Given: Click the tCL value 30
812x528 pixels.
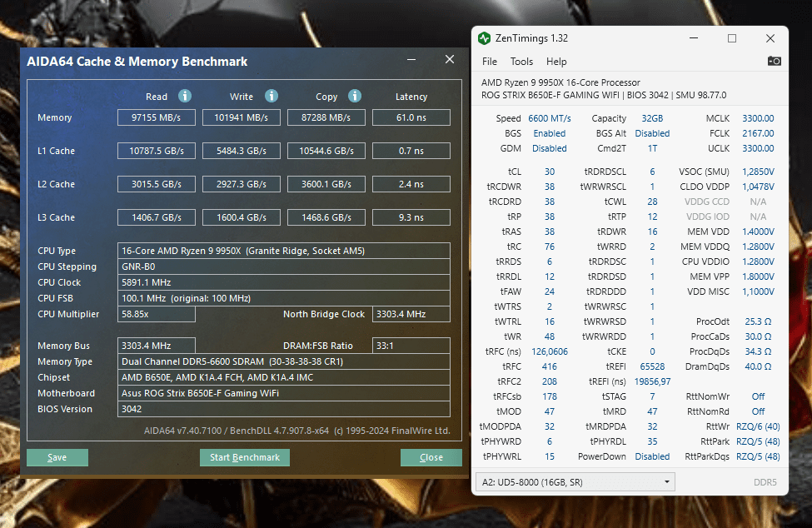Looking at the screenshot, I should [550, 172].
